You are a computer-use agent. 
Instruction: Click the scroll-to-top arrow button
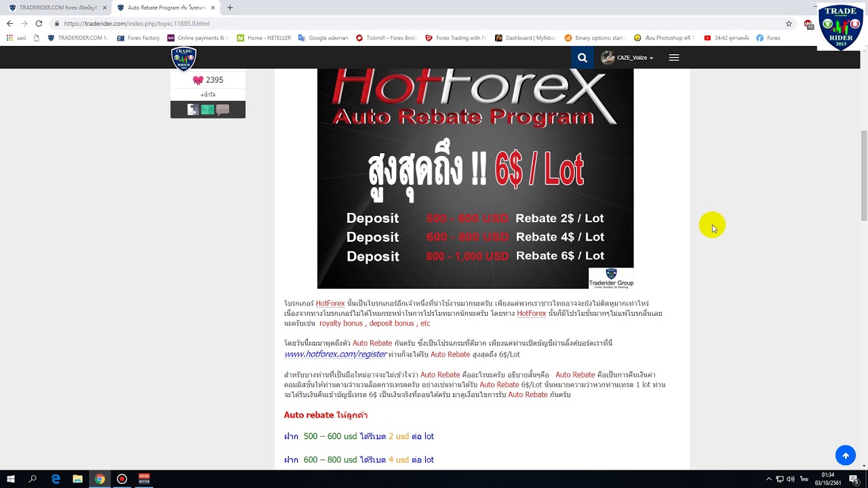click(x=846, y=455)
